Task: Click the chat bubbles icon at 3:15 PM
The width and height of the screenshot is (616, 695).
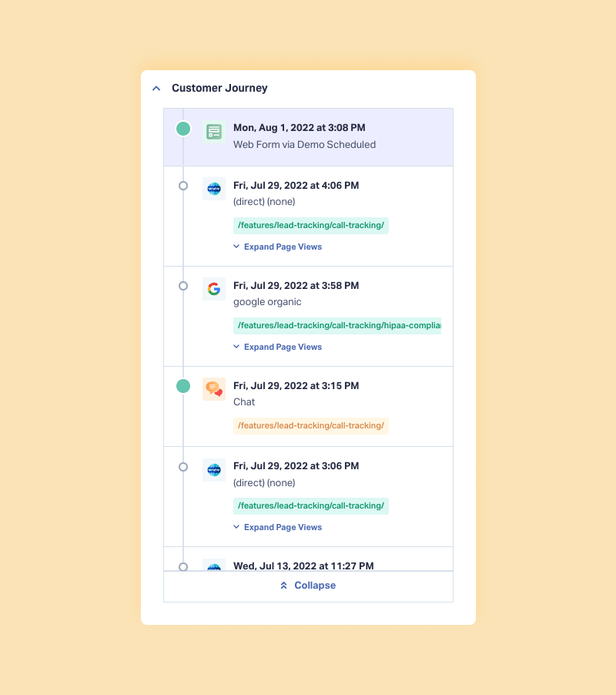Action: coord(214,389)
